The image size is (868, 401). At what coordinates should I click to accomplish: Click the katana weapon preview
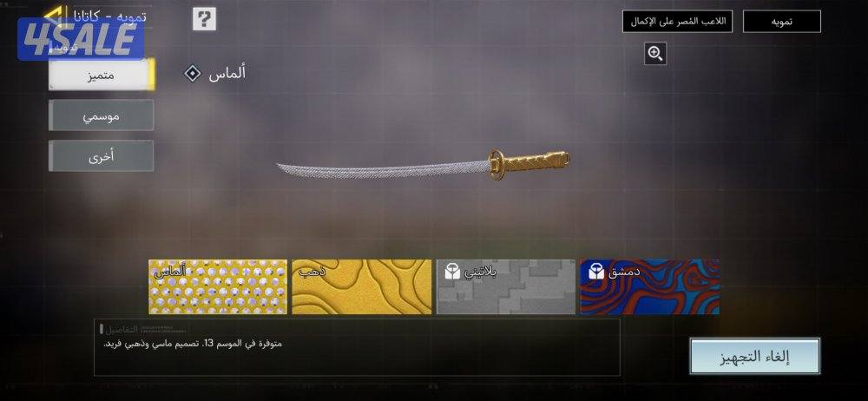tap(424, 165)
